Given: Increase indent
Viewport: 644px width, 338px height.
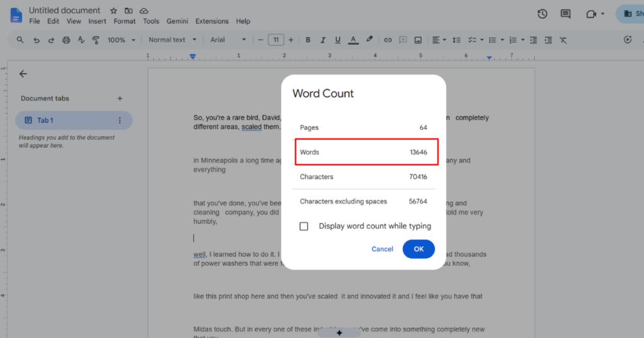Looking at the screenshot, I should pyautogui.click(x=548, y=40).
